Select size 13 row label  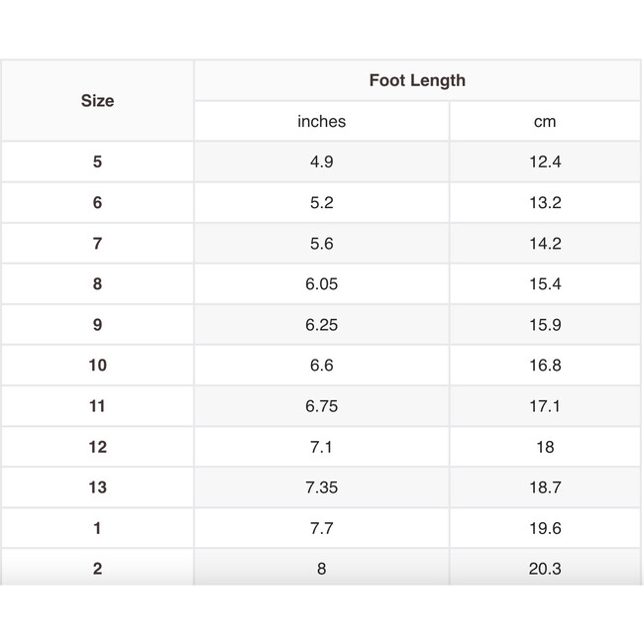tap(97, 487)
